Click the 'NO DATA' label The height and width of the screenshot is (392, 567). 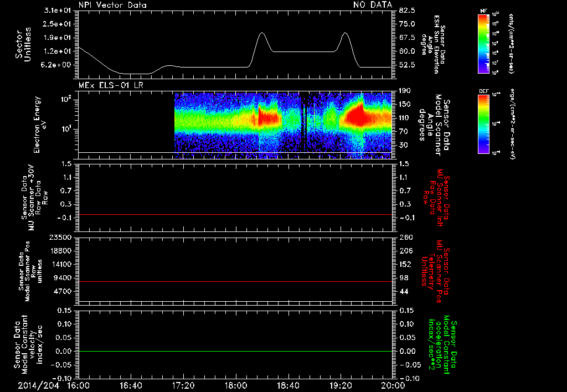(x=373, y=4)
